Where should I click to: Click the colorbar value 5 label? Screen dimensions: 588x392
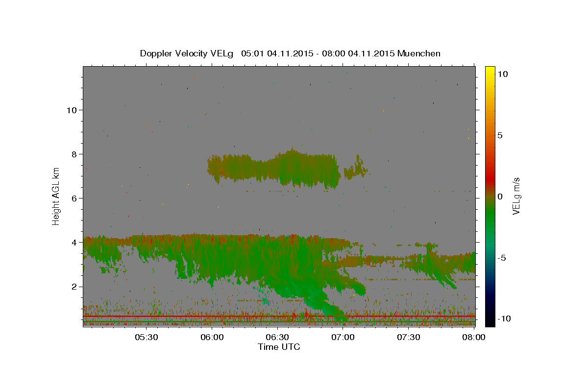coord(500,135)
